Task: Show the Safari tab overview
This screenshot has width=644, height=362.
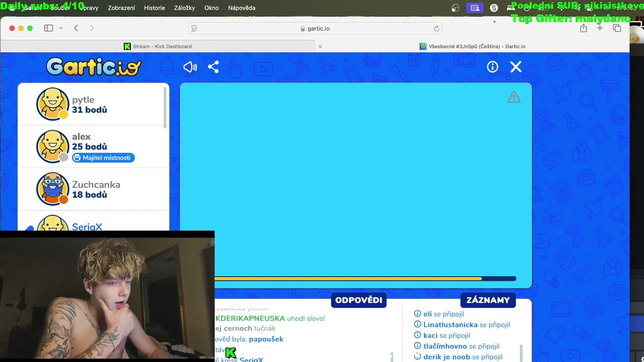Action: click(617, 28)
